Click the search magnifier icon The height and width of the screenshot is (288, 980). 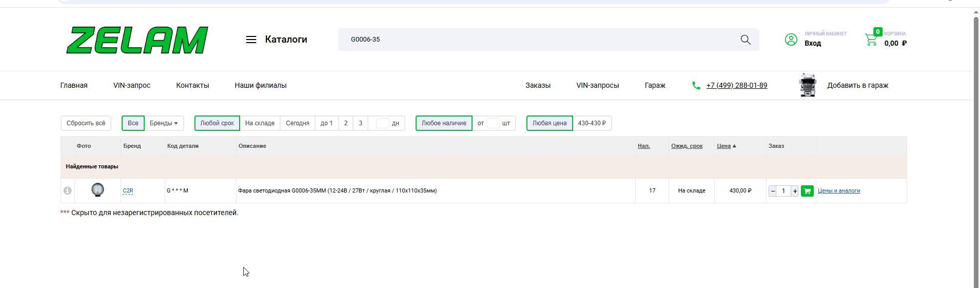click(x=746, y=40)
